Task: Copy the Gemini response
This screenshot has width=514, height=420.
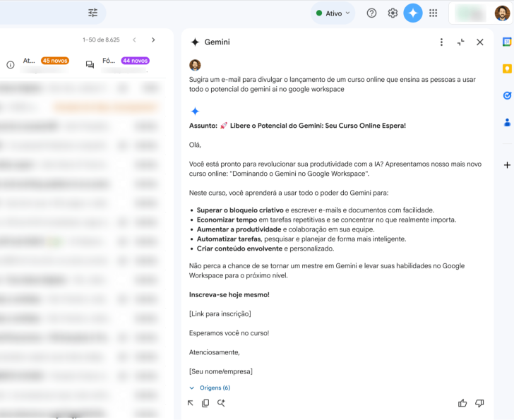Action: 205,403
